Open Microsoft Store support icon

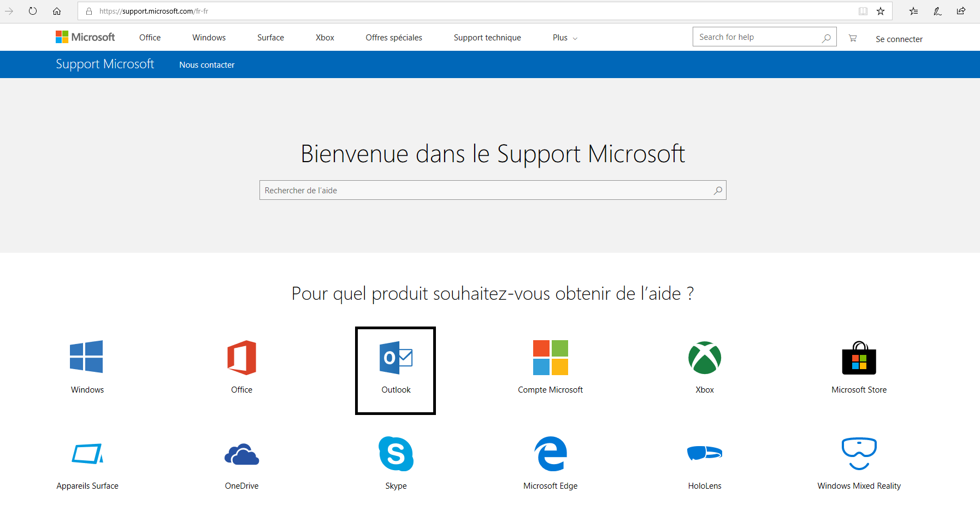(859, 358)
